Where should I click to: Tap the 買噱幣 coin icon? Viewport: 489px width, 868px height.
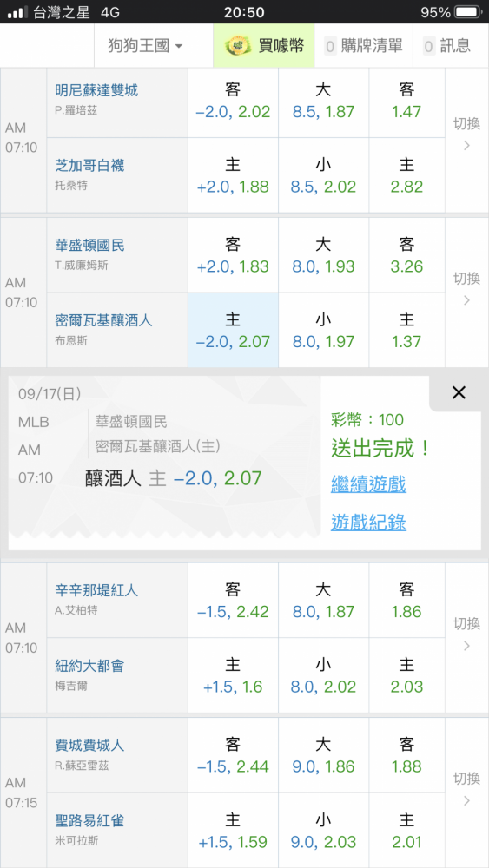[x=239, y=46]
